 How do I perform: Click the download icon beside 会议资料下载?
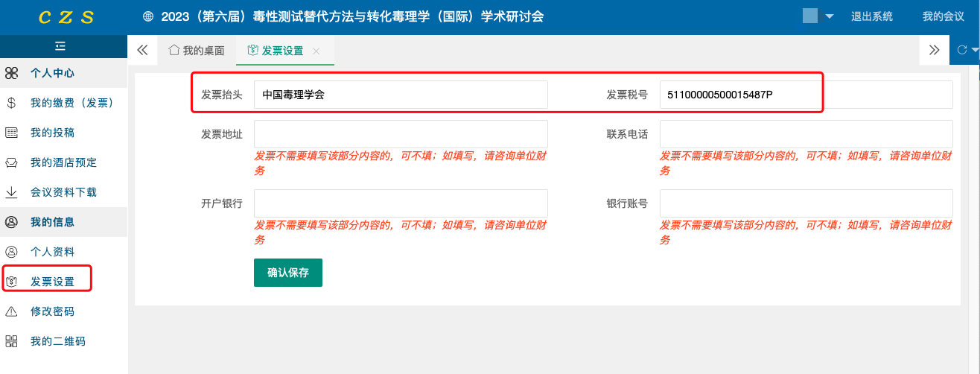coord(11,192)
